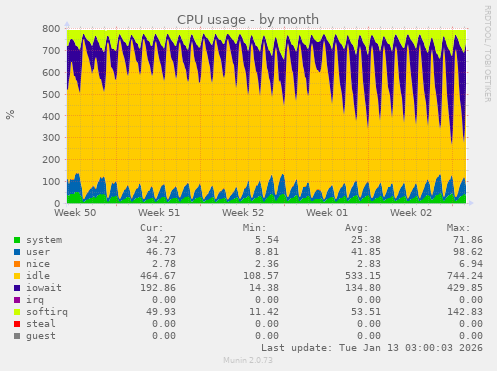Click idle average value 533.15
Image resolution: width=497 pixels, height=371 pixels.
(363, 276)
